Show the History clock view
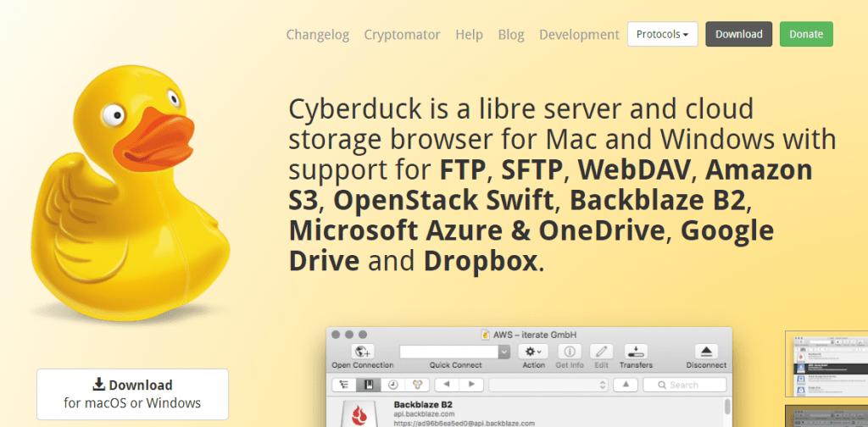The width and height of the screenshot is (868, 427). [x=392, y=385]
